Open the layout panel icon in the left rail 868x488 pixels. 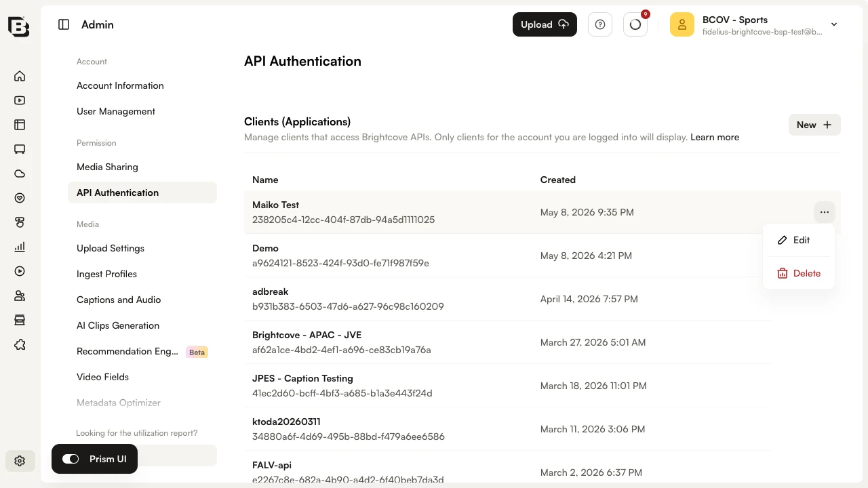pyautogui.click(x=20, y=125)
